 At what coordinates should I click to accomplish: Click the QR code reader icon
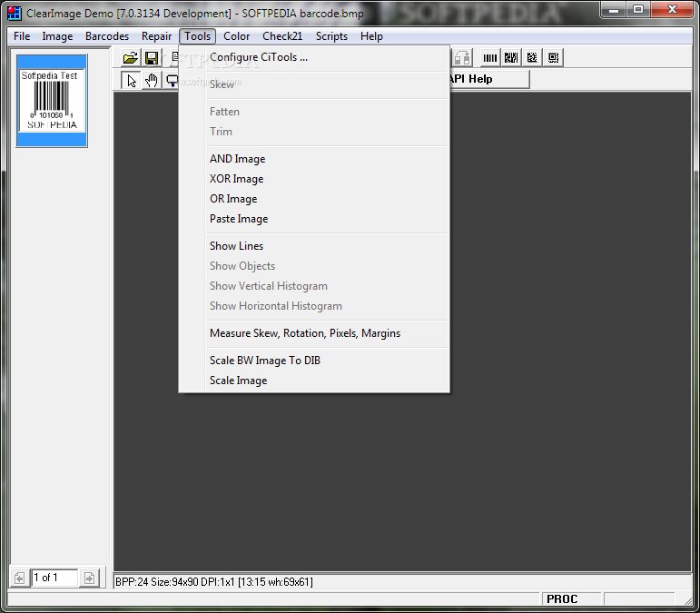coord(553,57)
